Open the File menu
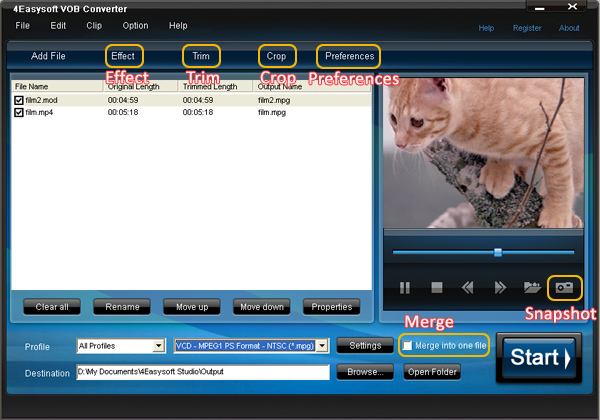This screenshot has height=420, width=600. [x=23, y=26]
